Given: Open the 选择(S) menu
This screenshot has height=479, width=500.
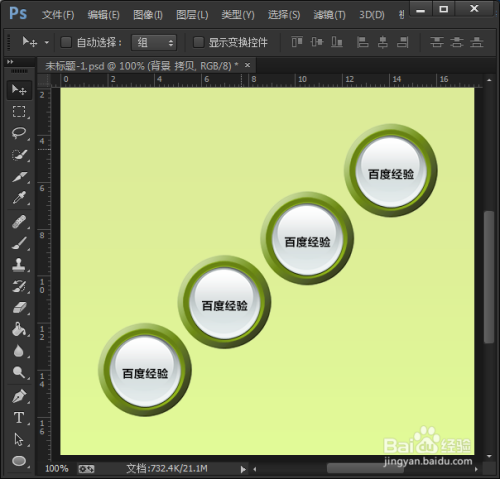Looking at the screenshot, I should coord(284,15).
